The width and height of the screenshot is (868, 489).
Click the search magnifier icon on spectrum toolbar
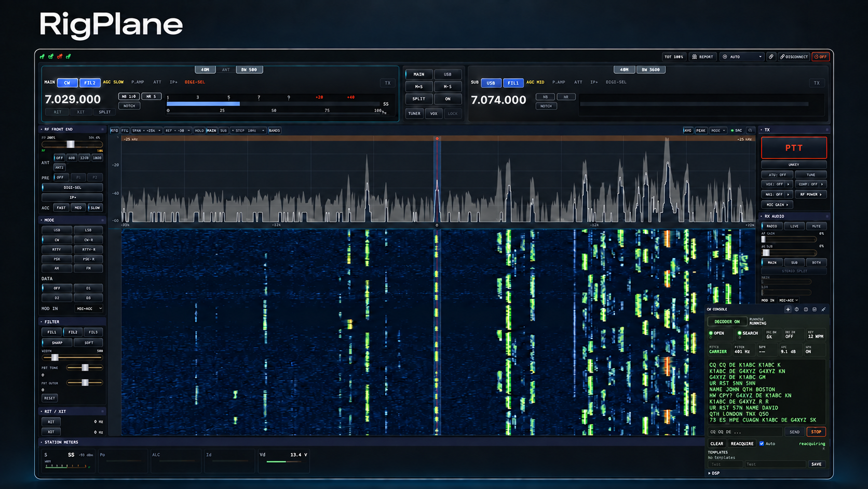click(750, 130)
